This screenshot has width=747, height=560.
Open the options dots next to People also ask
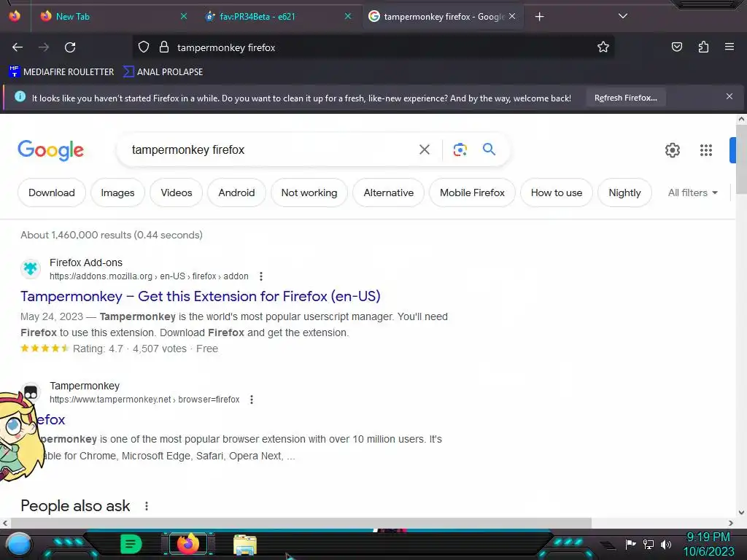(x=146, y=506)
